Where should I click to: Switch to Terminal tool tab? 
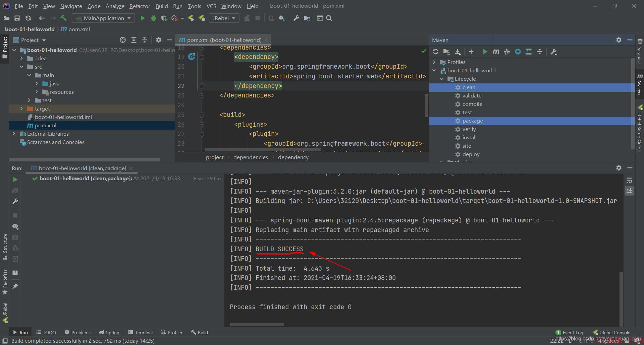pyautogui.click(x=140, y=332)
